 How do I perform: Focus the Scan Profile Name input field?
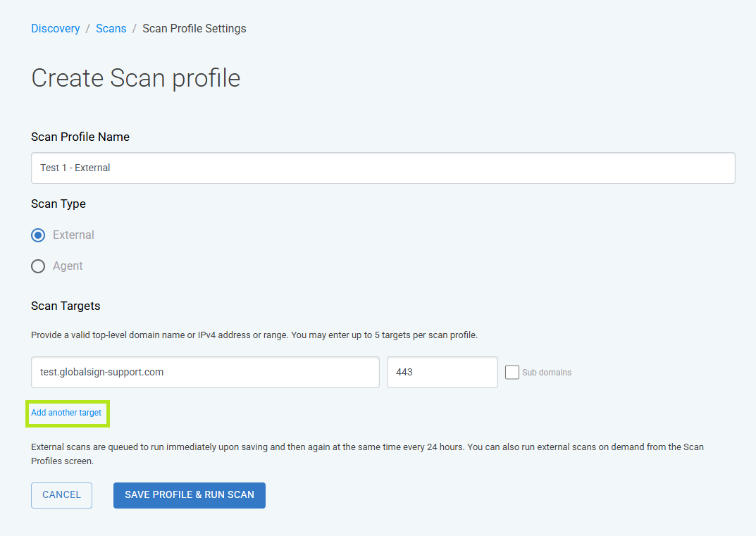(x=383, y=168)
